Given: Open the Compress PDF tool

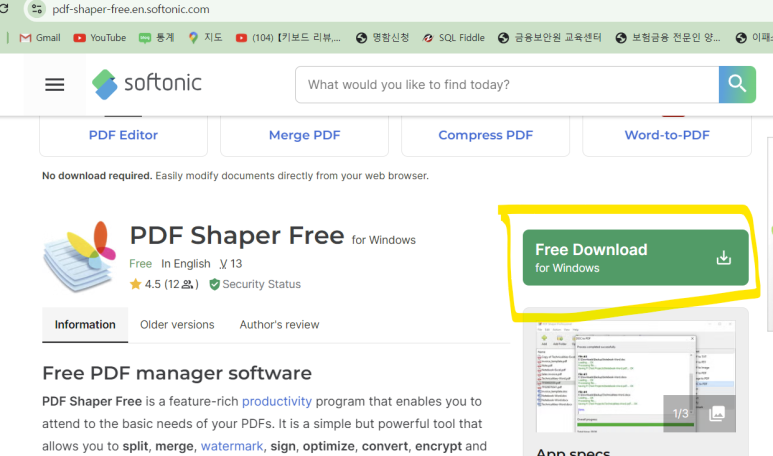Looking at the screenshot, I should coord(486,135).
